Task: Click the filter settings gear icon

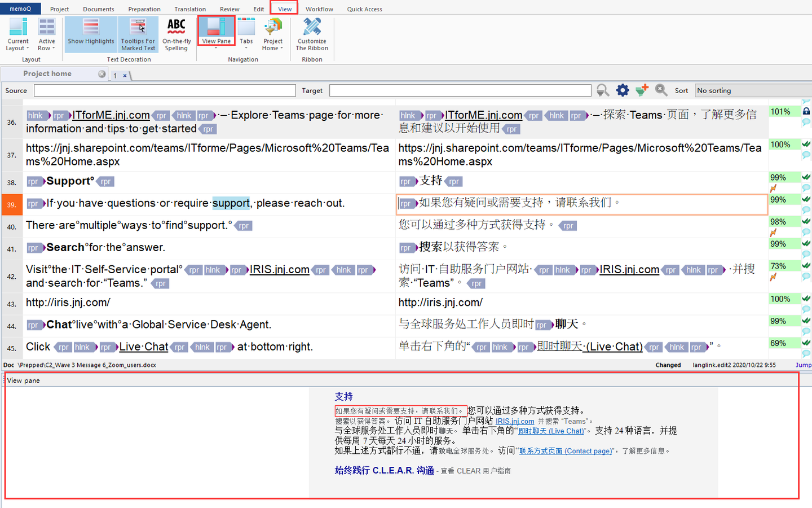Action: pos(623,90)
